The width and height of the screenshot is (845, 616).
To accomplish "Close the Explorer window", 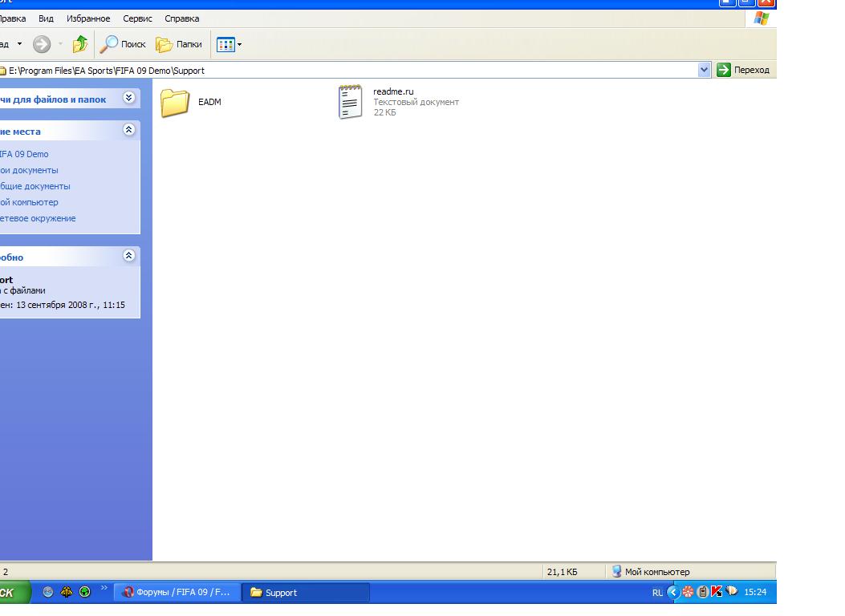I will (x=766, y=2).
